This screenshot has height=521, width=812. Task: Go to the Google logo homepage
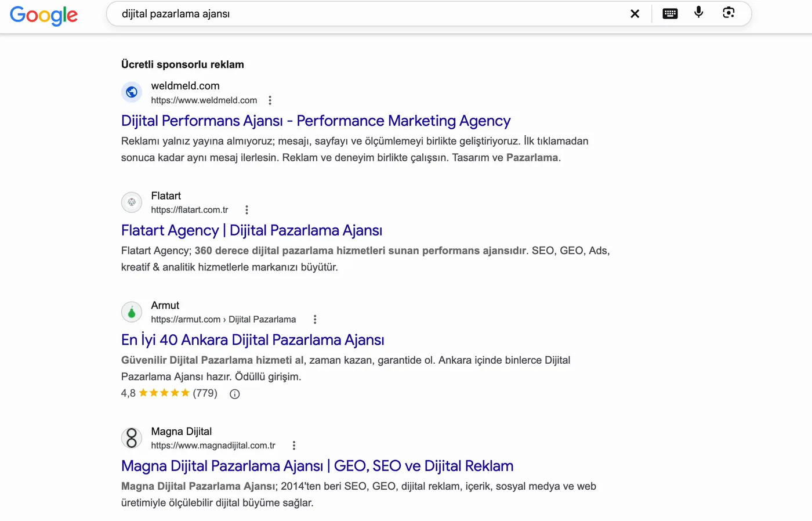(x=43, y=15)
